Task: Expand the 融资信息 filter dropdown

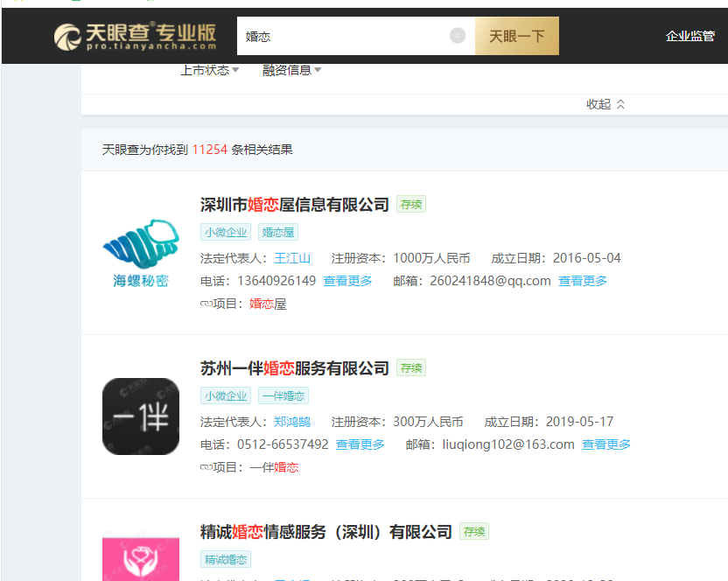Action: [x=291, y=70]
